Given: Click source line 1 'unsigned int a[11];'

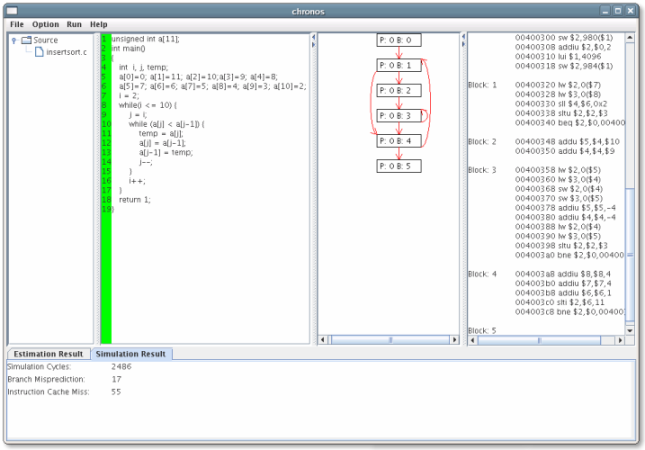Looking at the screenshot, I should pyautogui.click(x=146, y=39).
